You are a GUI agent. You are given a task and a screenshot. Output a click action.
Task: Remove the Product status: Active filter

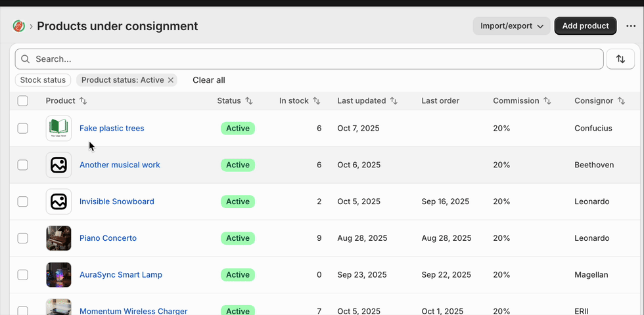[x=171, y=80]
